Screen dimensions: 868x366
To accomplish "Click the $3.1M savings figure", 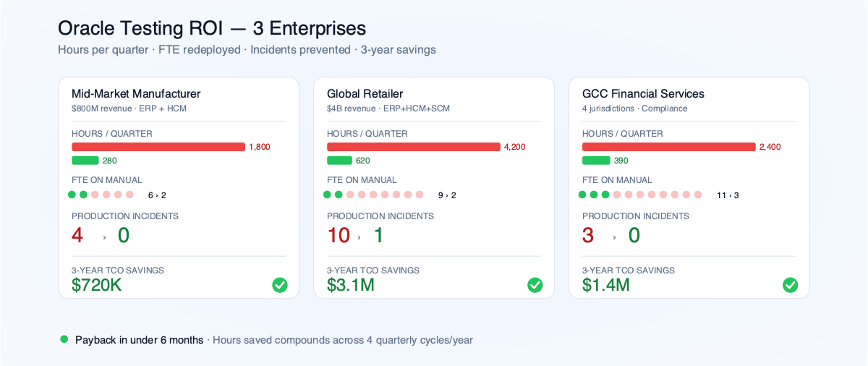I will point(351,285).
